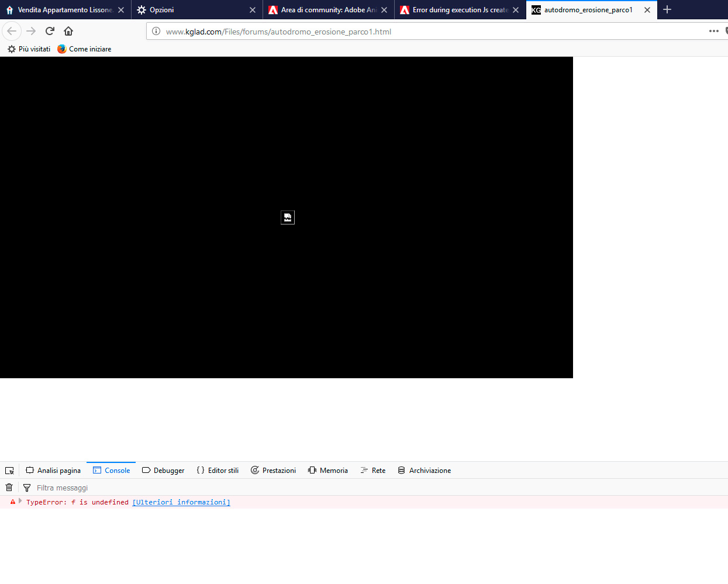Select the element picker tool in devtools
728x584 pixels.
[9, 470]
